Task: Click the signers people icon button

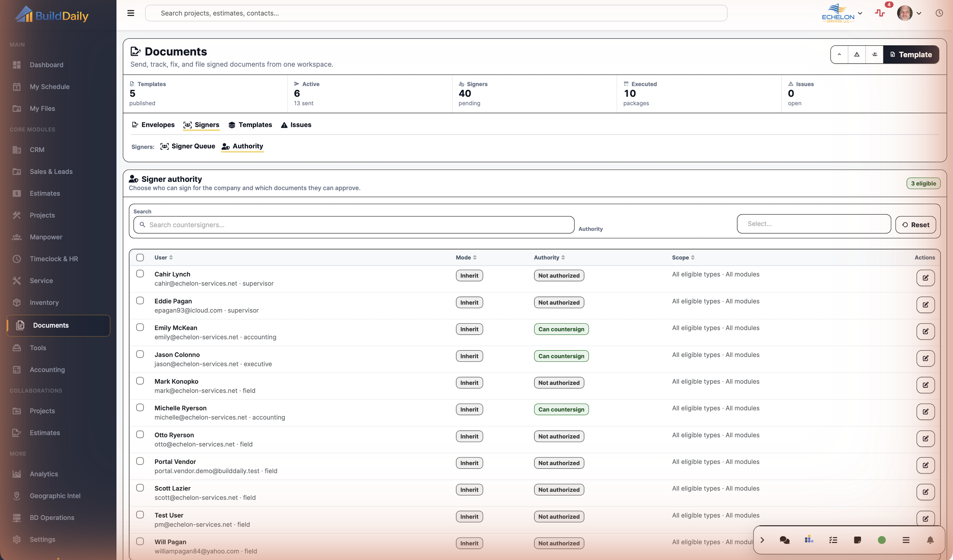Action: coord(874,54)
